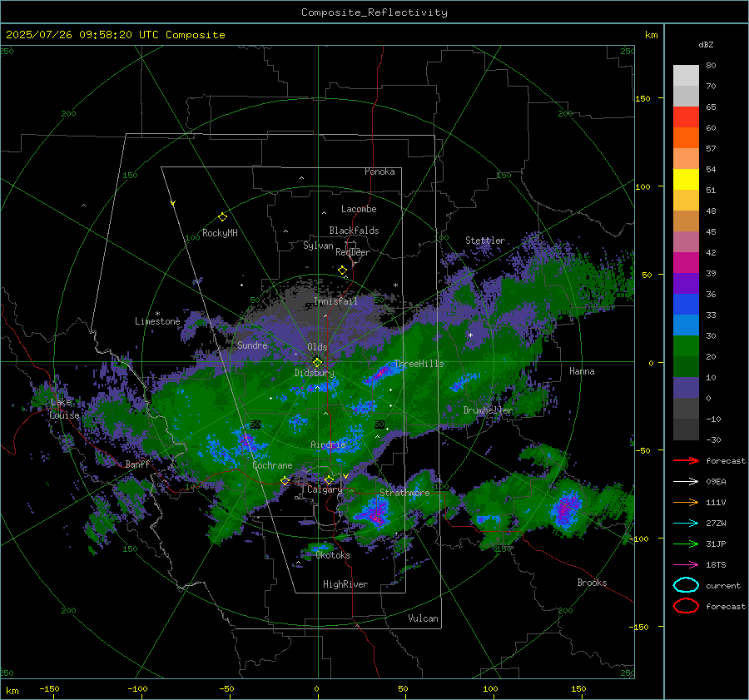The height and width of the screenshot is (700, 749).
Task: Click the magenta 18TS arrow legend icon
Action: pyautogui.click(x=686, y=565)
